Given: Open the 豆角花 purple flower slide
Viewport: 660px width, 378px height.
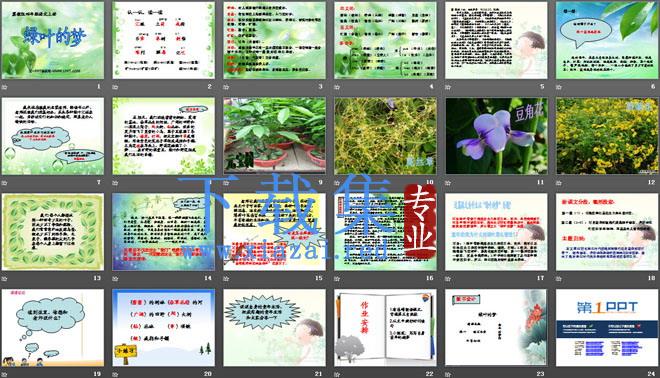Looking at the screenshot, I should [496, 136].
